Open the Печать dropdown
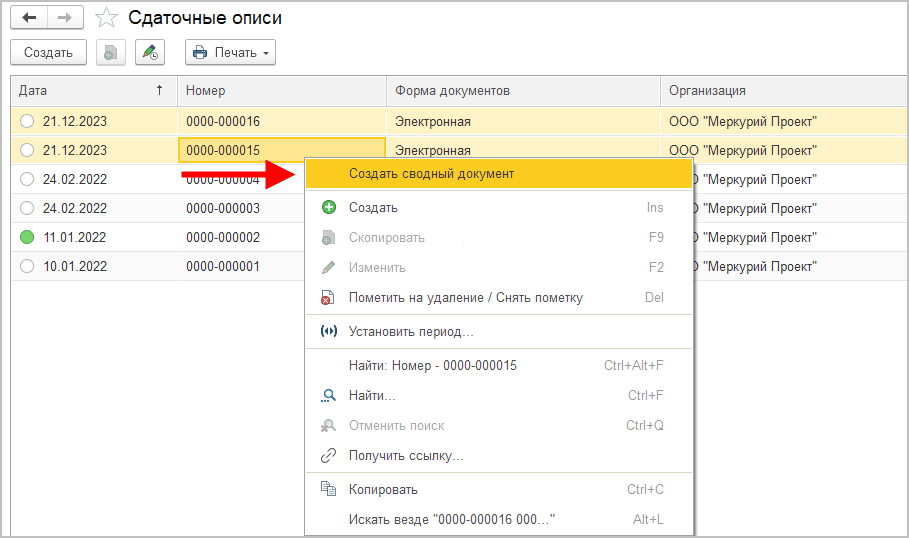The image size is (909, 538). 230,52
